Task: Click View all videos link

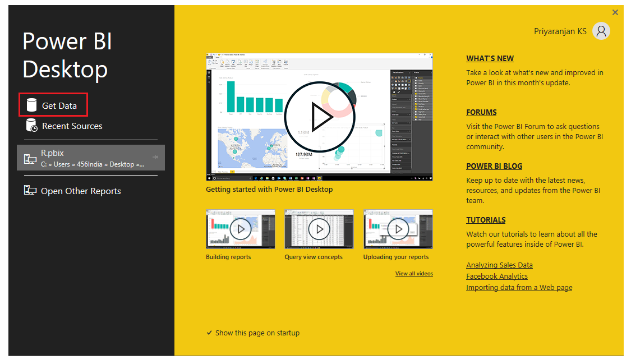Action: tap(414, 274)
